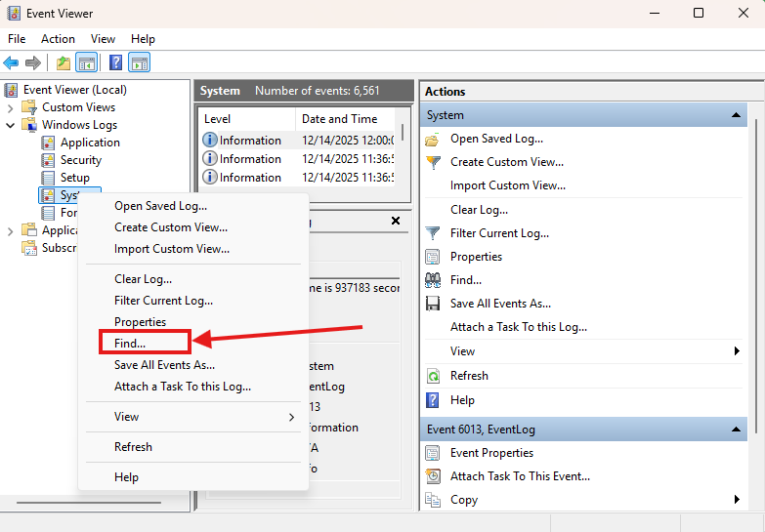The image size is (765, 532).
Task: Select the Application log tree item
Action: click(90, 143)
